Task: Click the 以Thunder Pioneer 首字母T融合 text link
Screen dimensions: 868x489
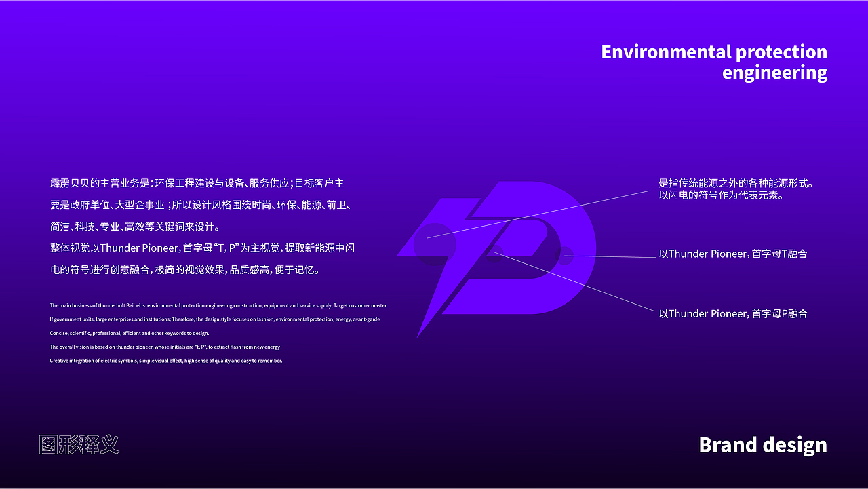Action: [734, 254]
